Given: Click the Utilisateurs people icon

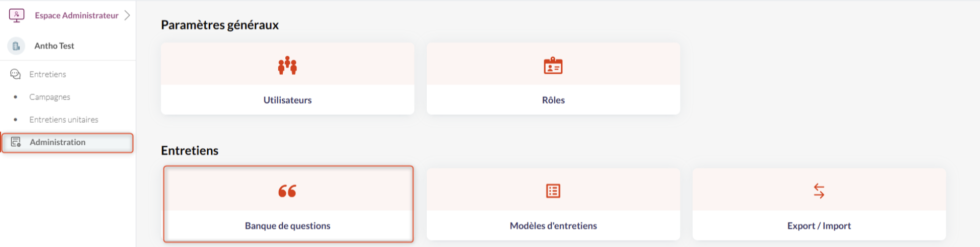Looking at the screenshot, I should click(x=287, y=65).
